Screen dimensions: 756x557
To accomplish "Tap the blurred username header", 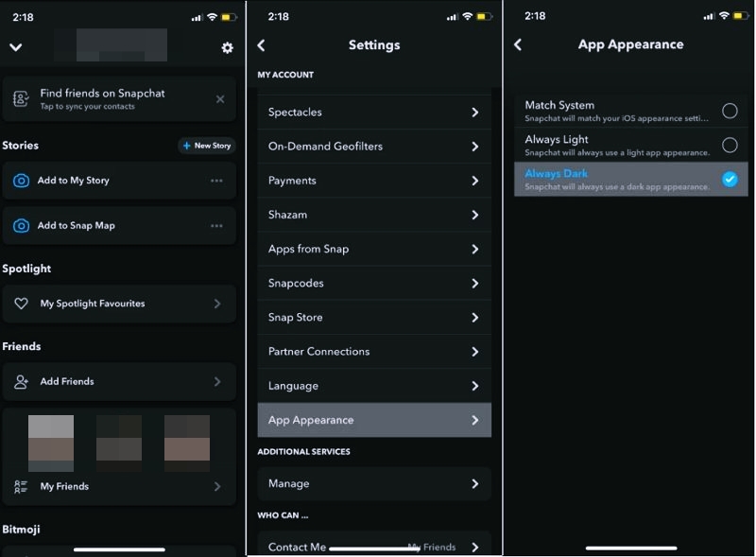I will tap(122, 44).
